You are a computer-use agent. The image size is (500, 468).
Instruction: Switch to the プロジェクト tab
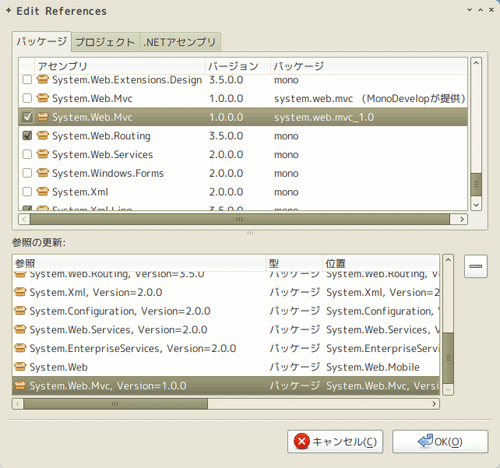pos(105,42)
